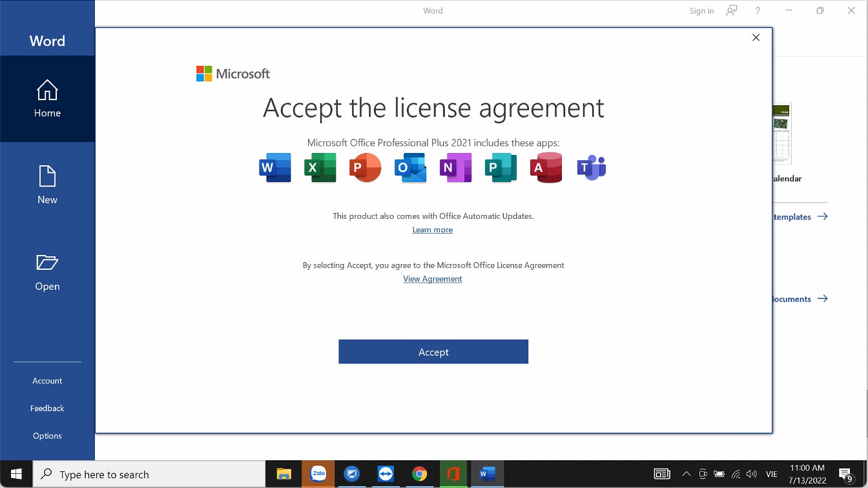Image resolution: width=868 pixels, height=488 pixels.
Task: Click the taskbar search field
Action: (x=149, y=474)
